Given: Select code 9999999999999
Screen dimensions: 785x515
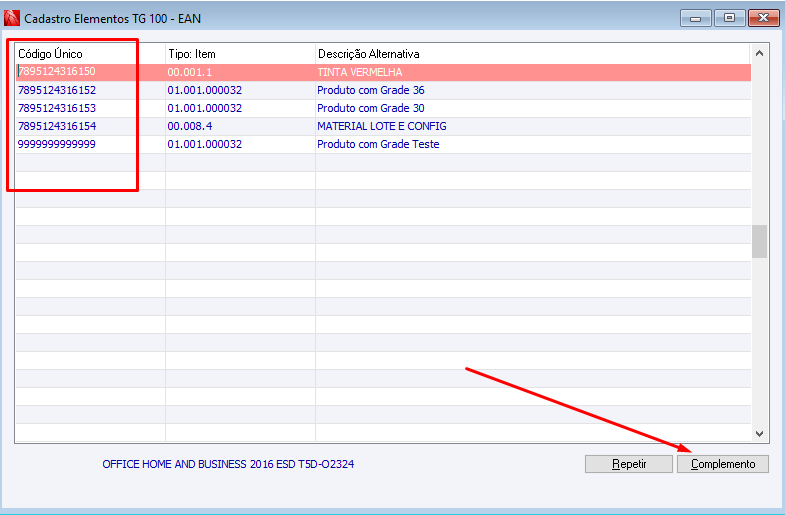Looking at the screenshot, I should [x=57, y=144].
